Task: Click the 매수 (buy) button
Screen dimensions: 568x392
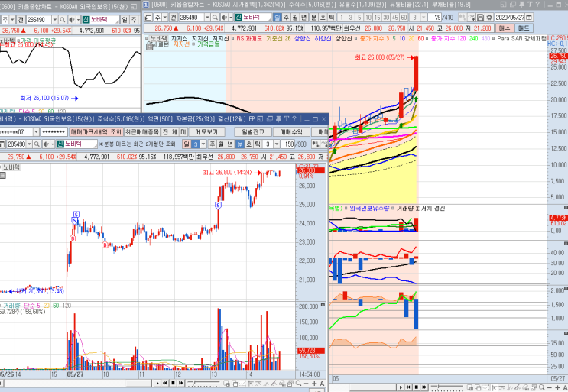Action: click(505, 28)
